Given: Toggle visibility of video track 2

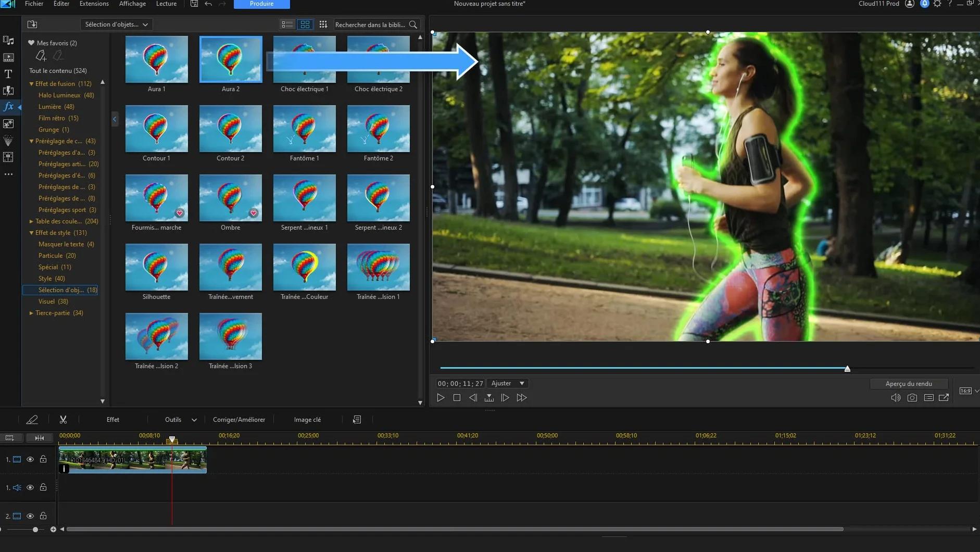Looking at the screenshot, I should (30, 516).
